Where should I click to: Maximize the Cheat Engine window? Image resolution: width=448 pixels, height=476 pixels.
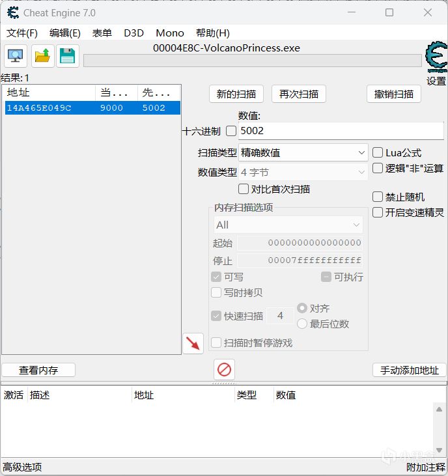tap(389, 12)
